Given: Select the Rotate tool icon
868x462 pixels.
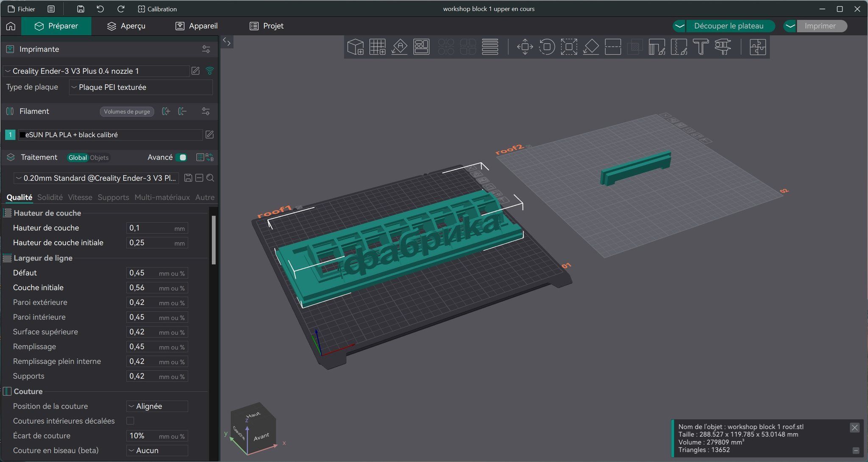Looking at the screenshot, I should click(x=547, y=47).
